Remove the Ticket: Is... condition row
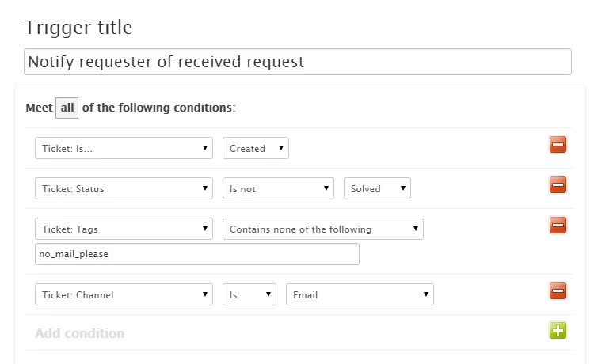Viewport: 594px width, 364px height. click(x=558, y=145)
